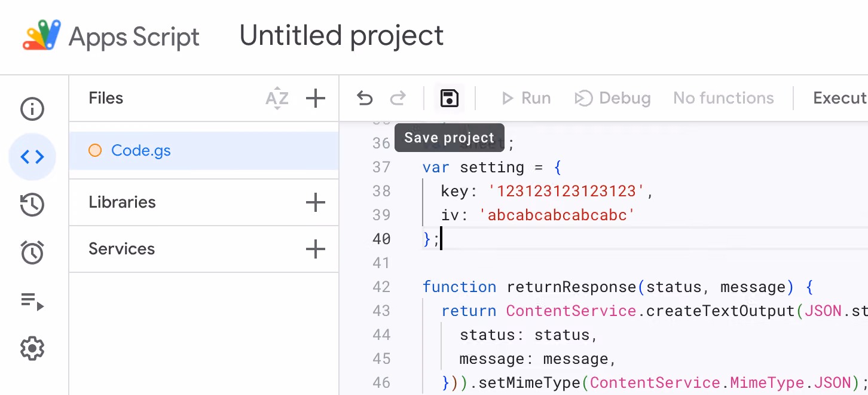The image size is (868, 395).
Task: Click the Redo arrow icon
Action: click(x=398, y=98)
